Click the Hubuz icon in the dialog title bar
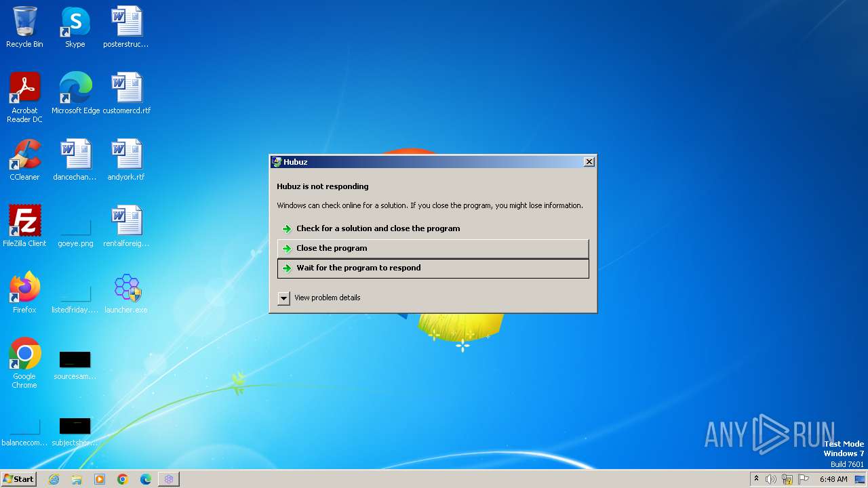The image size is (868, 488). pyautogui.click(x=277, y=162)
